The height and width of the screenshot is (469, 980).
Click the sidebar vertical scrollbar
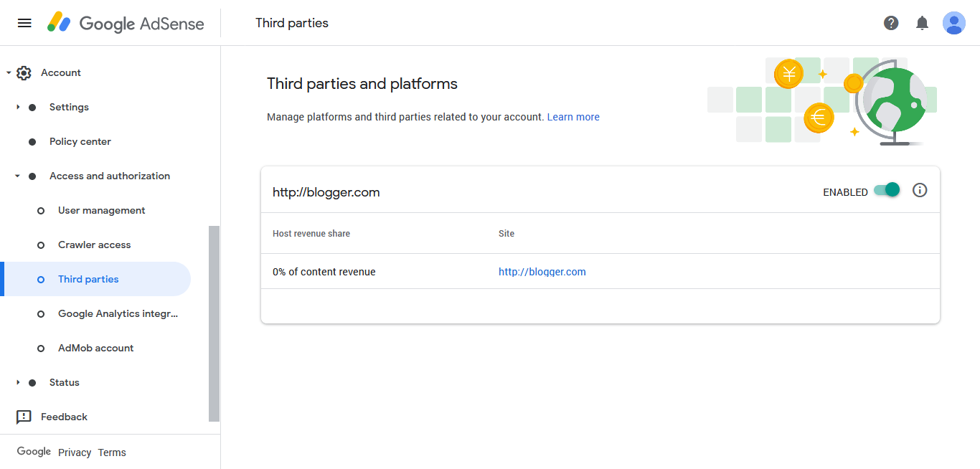tap(214, 323)
